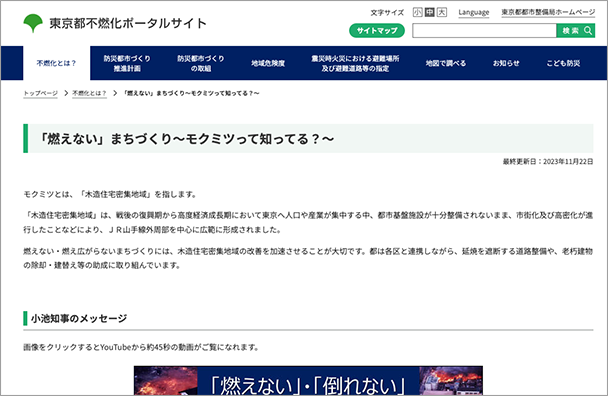
Task: Select small text size 小
Action: point(418,12)
